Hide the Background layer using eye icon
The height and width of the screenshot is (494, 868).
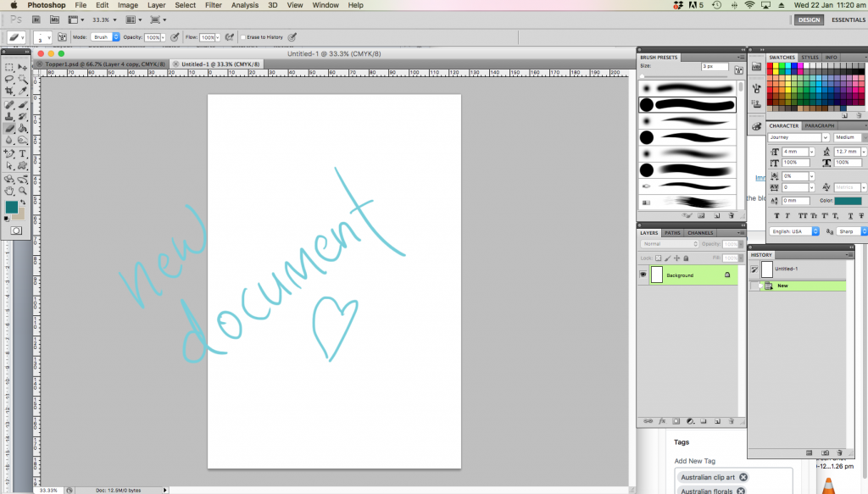click(x=643, y=275)
